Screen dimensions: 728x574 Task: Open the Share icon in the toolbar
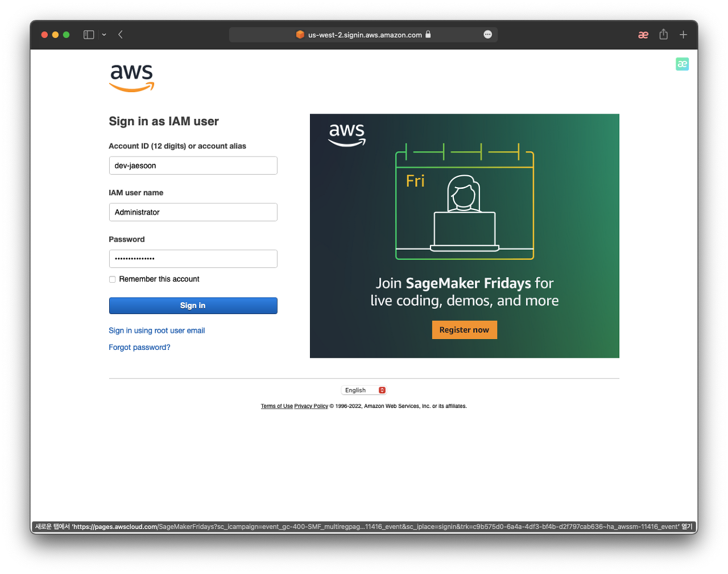[x=664, y=35]
